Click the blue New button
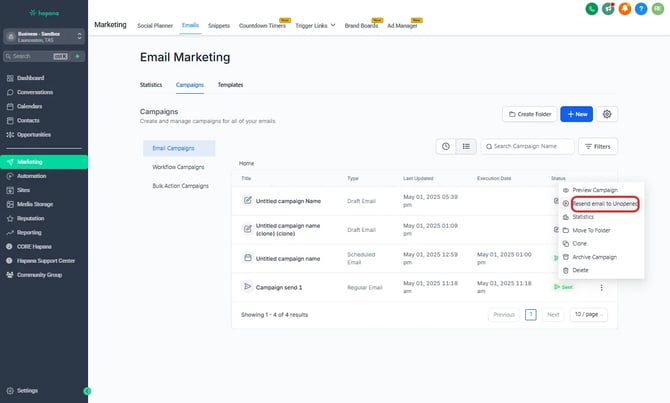Viewport: 670px width, 403px height. (577, 115)
